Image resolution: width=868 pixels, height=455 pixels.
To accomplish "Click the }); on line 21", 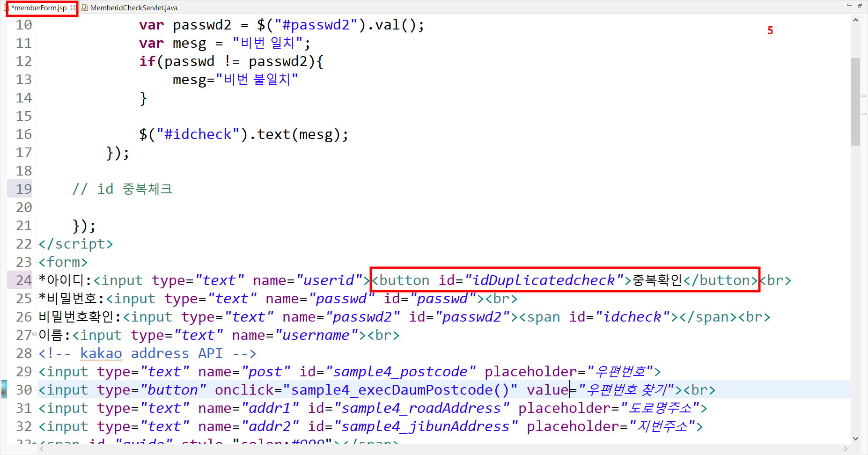I will coord(84,226).
